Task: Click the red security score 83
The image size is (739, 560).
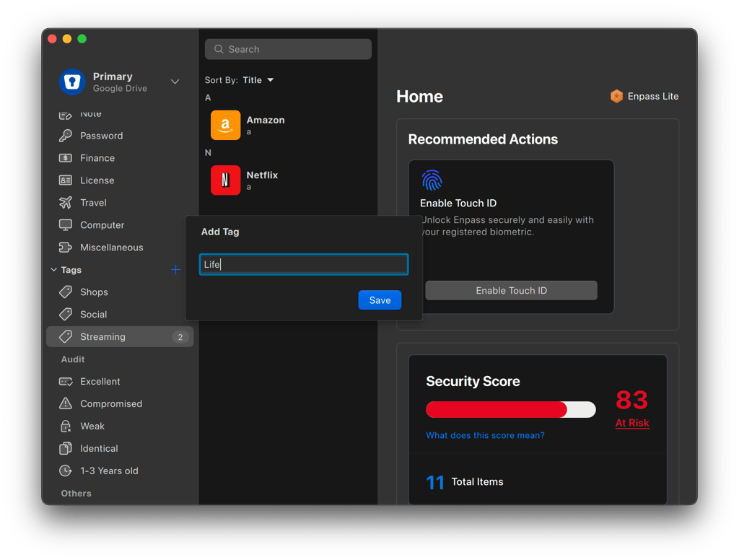Action: [x=632, y=401]
